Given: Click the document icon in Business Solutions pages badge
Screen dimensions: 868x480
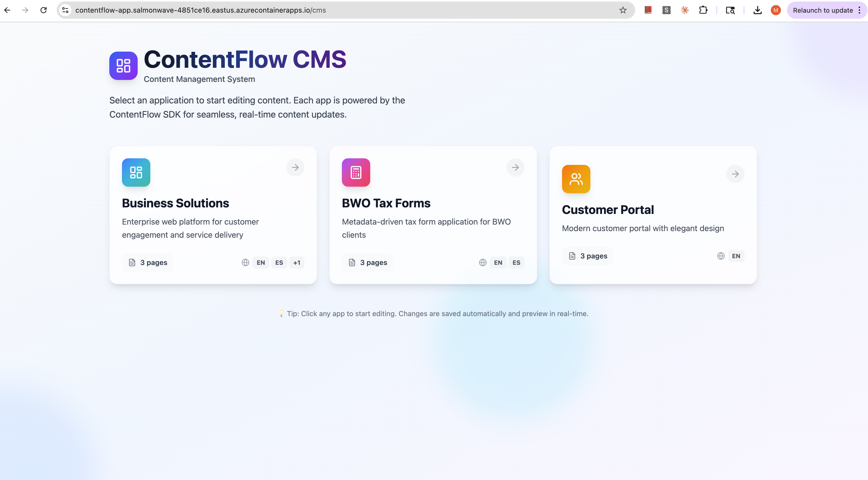Looking at the screenshot, I should (132, 263).
